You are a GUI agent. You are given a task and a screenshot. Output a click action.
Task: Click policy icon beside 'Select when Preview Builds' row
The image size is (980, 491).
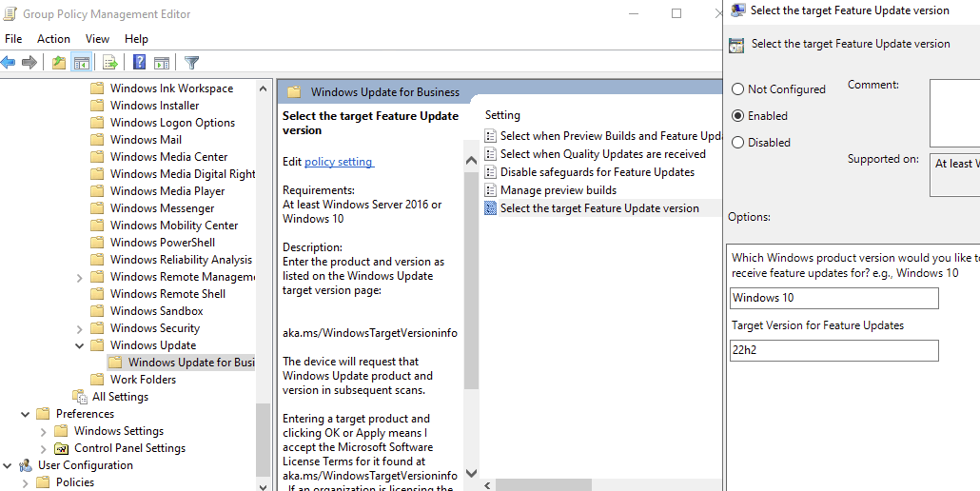[x=491, y=135]
